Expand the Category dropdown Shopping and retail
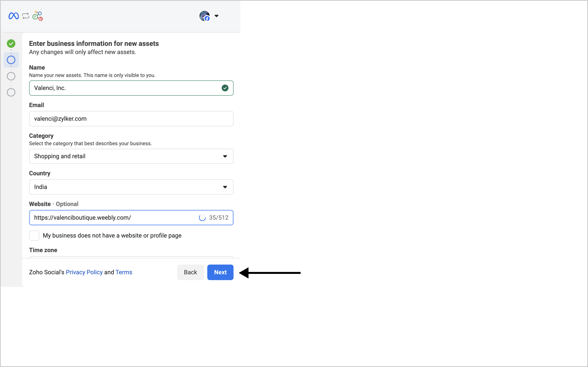The width and height of the screenshot is (588, 367). click(x=131, y=156)
